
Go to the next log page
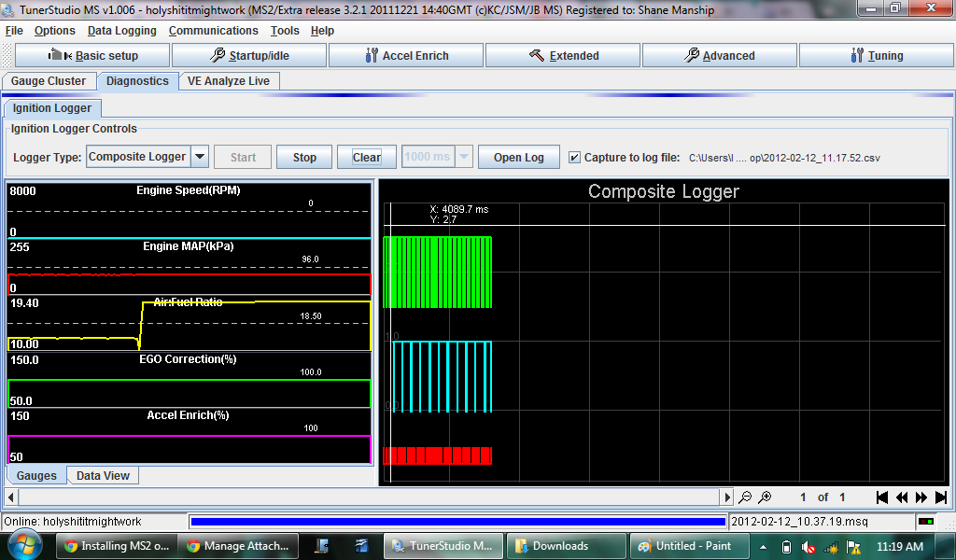click(921, 497)
